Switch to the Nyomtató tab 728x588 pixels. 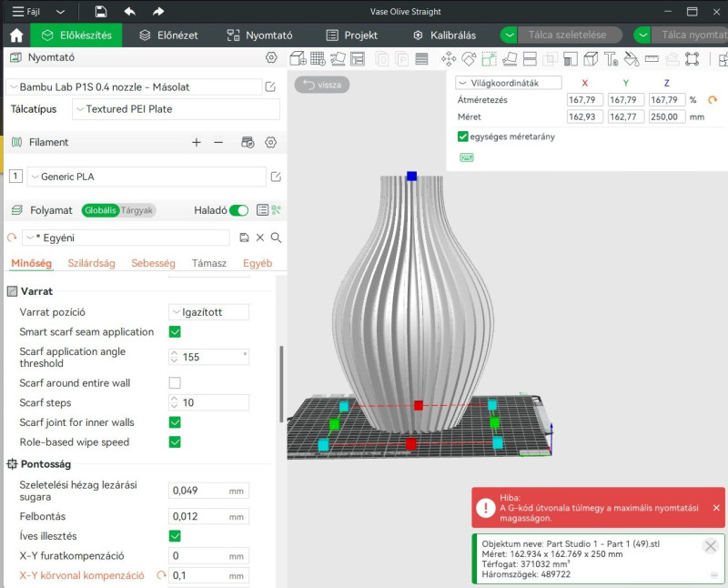click(259, 35)
